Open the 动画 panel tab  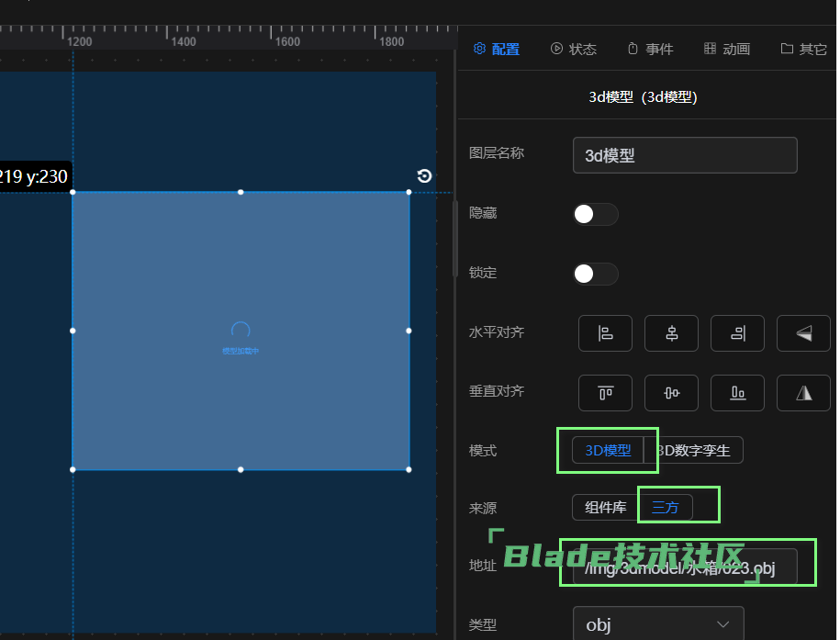726,49
